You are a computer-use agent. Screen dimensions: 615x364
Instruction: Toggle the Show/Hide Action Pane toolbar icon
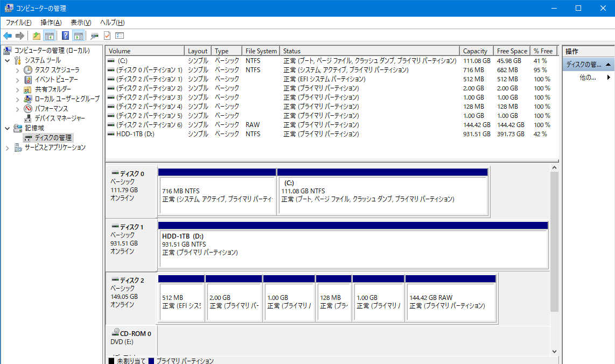click(79, 36)
